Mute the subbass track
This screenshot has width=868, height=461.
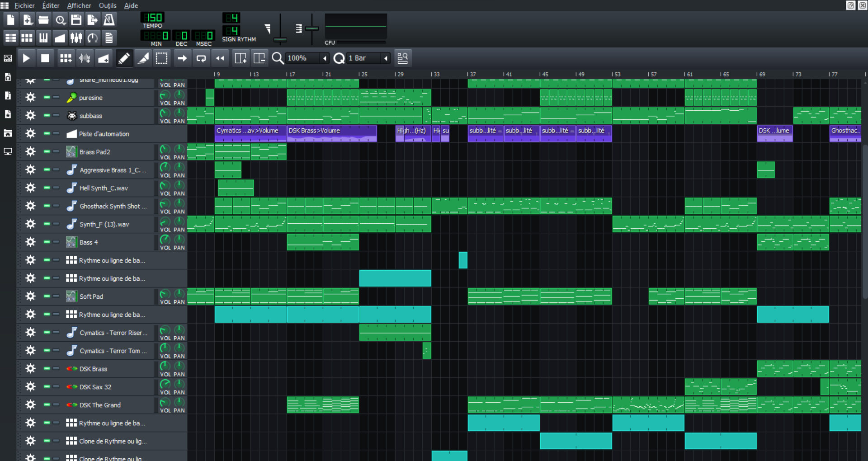[47, 115]
